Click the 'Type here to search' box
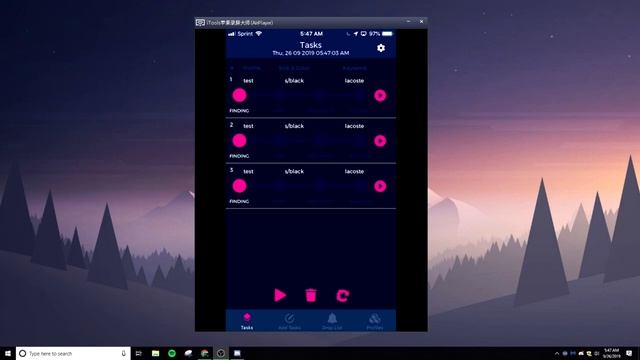 [73, 353]
